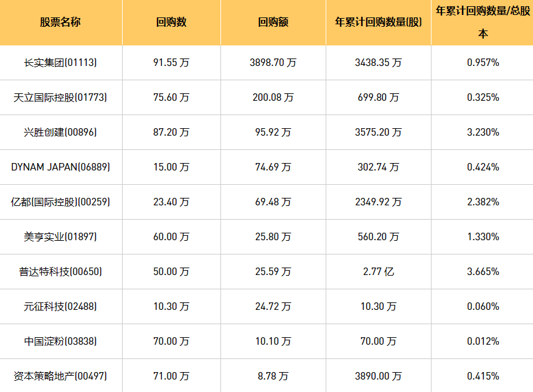
Task: Click 中国淀粉(03838) stock name
Action: pyautogui.click(x=60, y=341)
